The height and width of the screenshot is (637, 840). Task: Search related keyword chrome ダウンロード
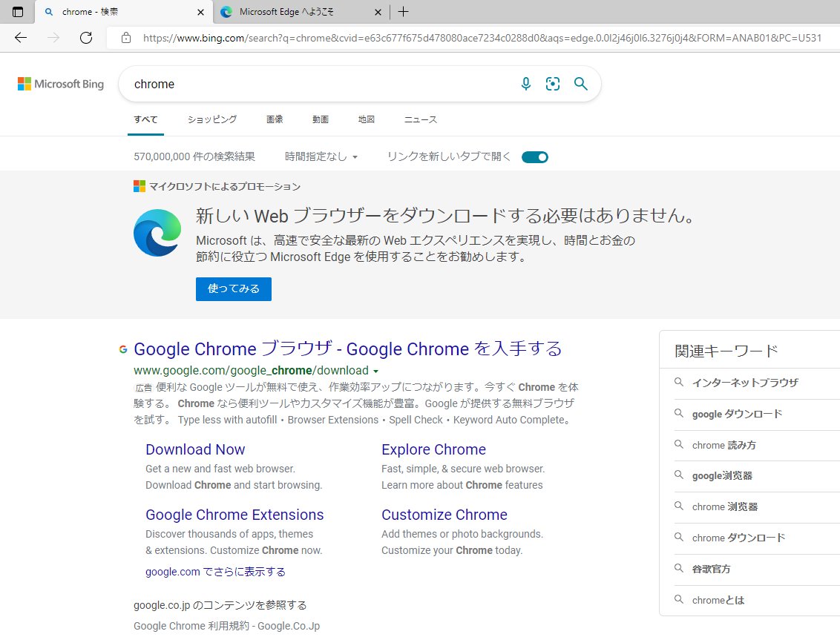[x=739, y=538]
